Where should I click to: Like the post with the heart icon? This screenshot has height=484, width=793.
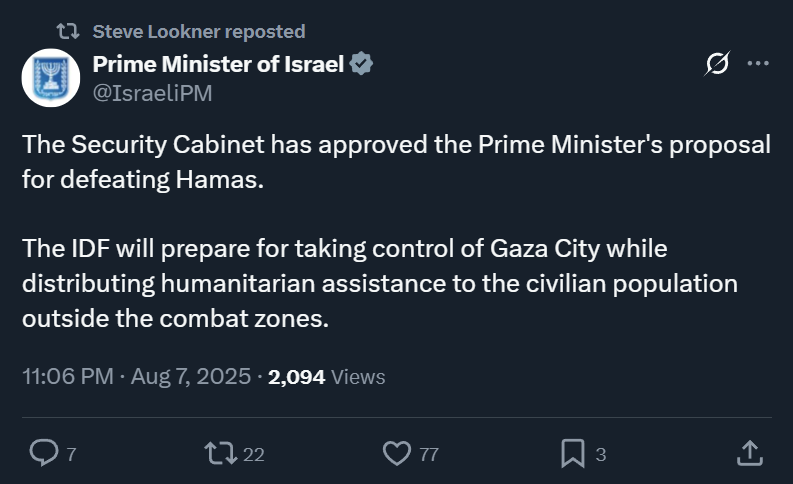397,453
